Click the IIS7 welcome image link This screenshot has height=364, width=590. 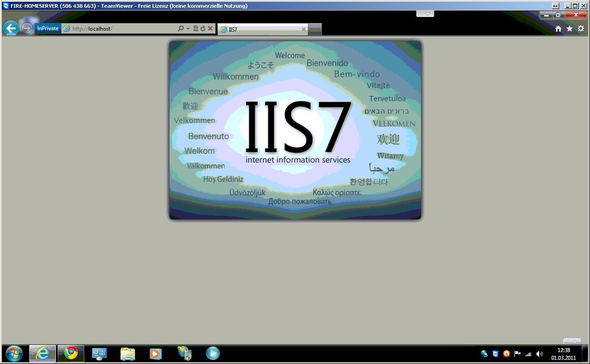[295, 130]
